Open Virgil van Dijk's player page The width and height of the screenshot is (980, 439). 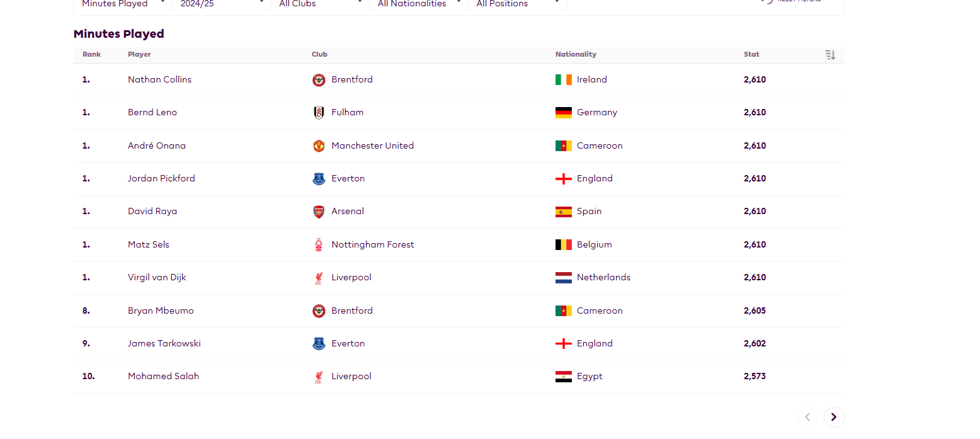point(157,278)
